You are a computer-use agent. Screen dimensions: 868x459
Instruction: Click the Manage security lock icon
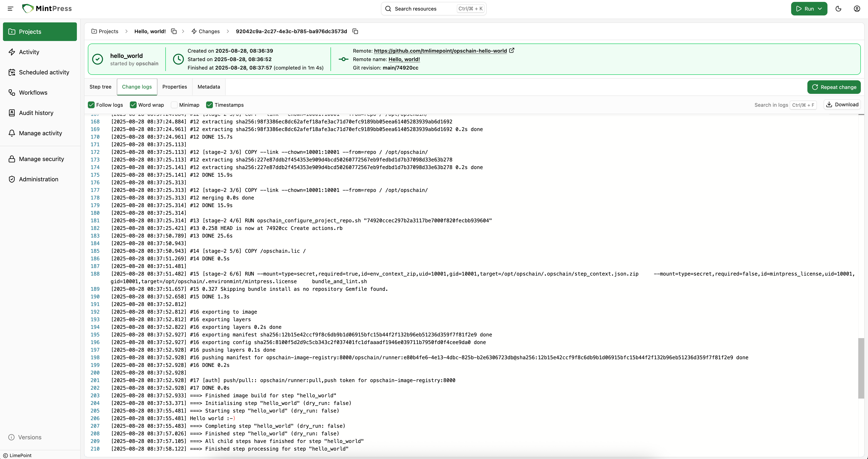coord(12,159)
